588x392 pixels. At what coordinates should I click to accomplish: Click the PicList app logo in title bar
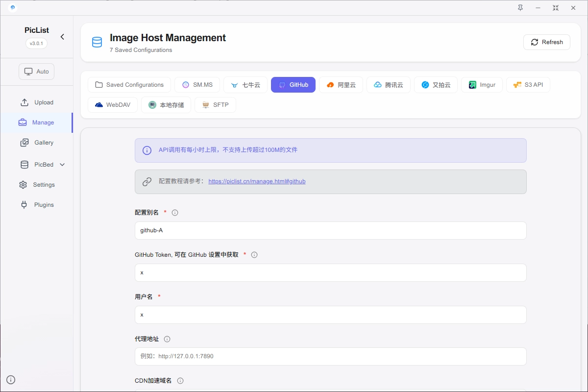pos(12,7)
